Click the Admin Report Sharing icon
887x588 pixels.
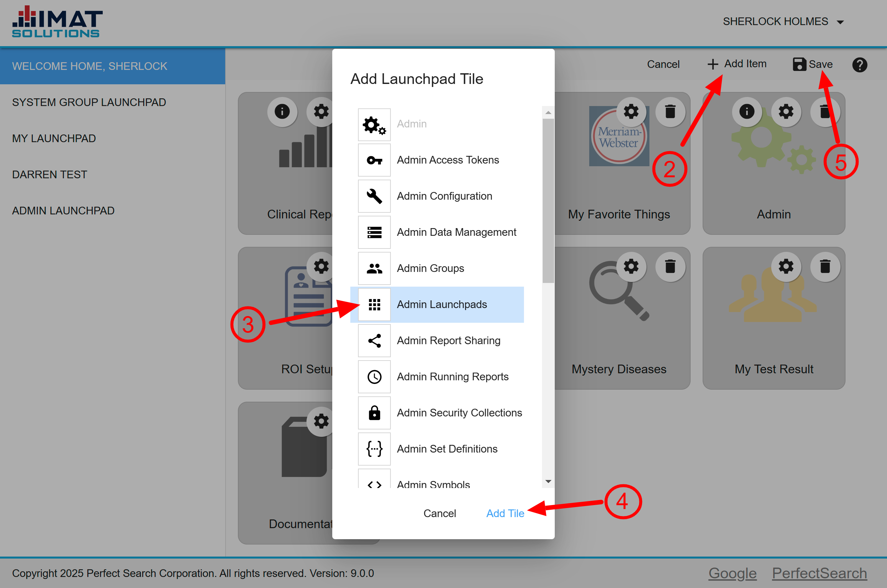(374, 340)
